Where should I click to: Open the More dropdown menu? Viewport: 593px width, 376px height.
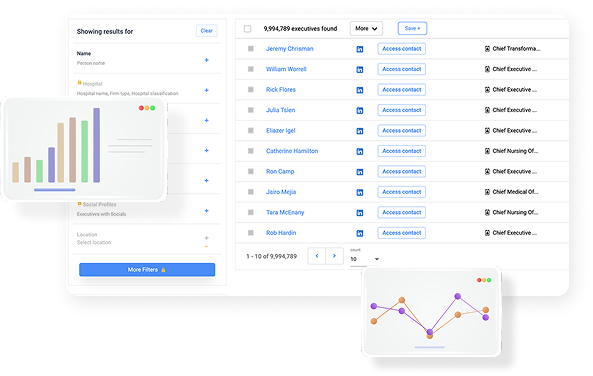tap(366, 28)
